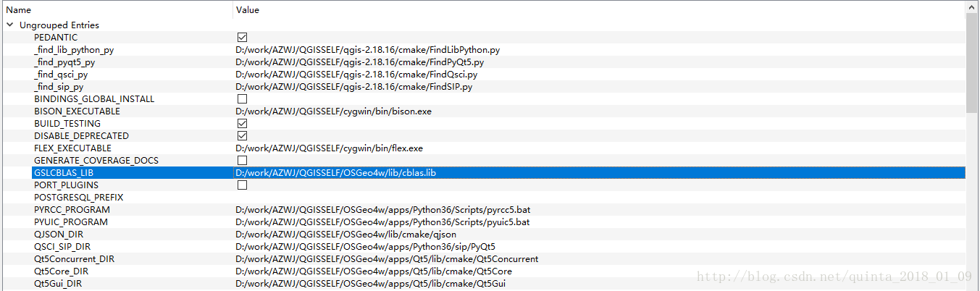The height and width of the screenshot is (291, 980).
Task: Uncheck DISABLE_DEPRECATED option
Action: [242, 136]
